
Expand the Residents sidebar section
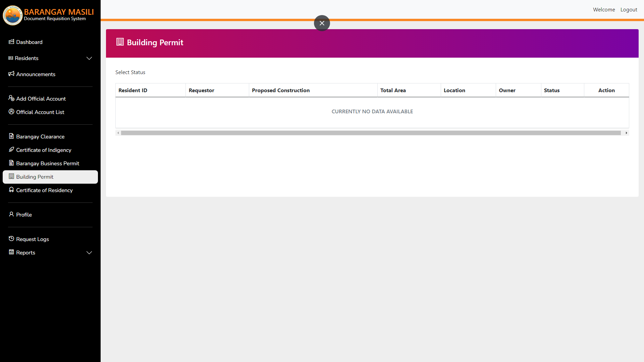[89, 58]
